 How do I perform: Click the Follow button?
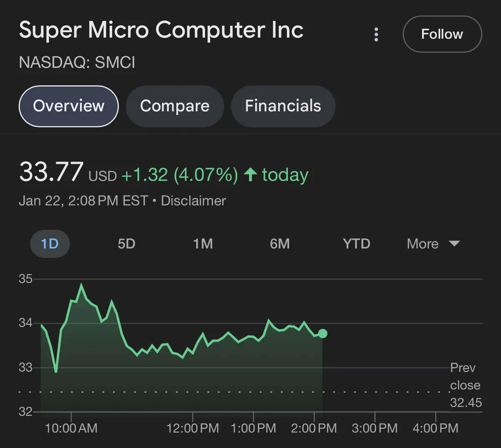click(x=442, y=34)
